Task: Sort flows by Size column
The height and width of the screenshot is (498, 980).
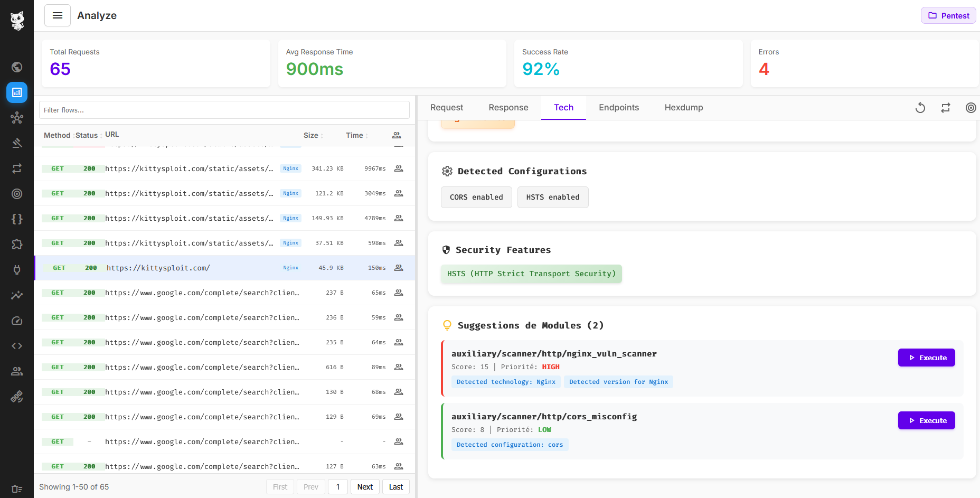Action: click(x=313, y=136)
